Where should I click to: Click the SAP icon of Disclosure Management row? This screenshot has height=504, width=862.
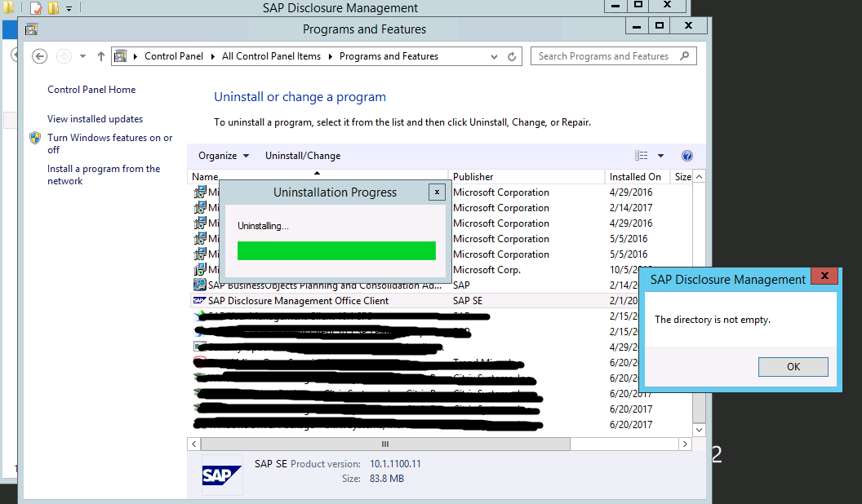(x=199, y=300)
